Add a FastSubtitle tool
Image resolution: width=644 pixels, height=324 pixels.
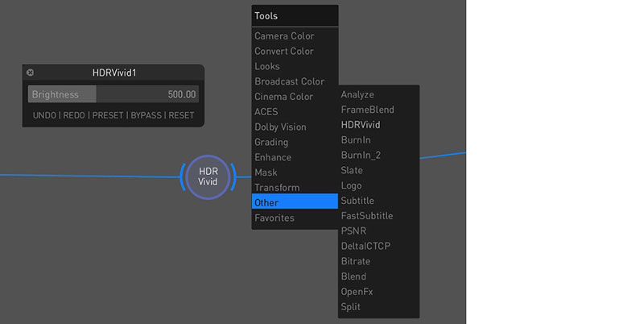coord(367,216)
